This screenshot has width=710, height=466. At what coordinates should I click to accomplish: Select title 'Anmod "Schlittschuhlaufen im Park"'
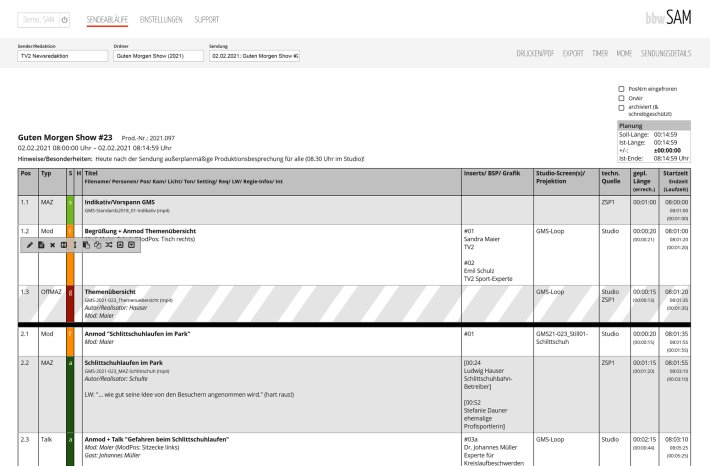click(137, 334)
